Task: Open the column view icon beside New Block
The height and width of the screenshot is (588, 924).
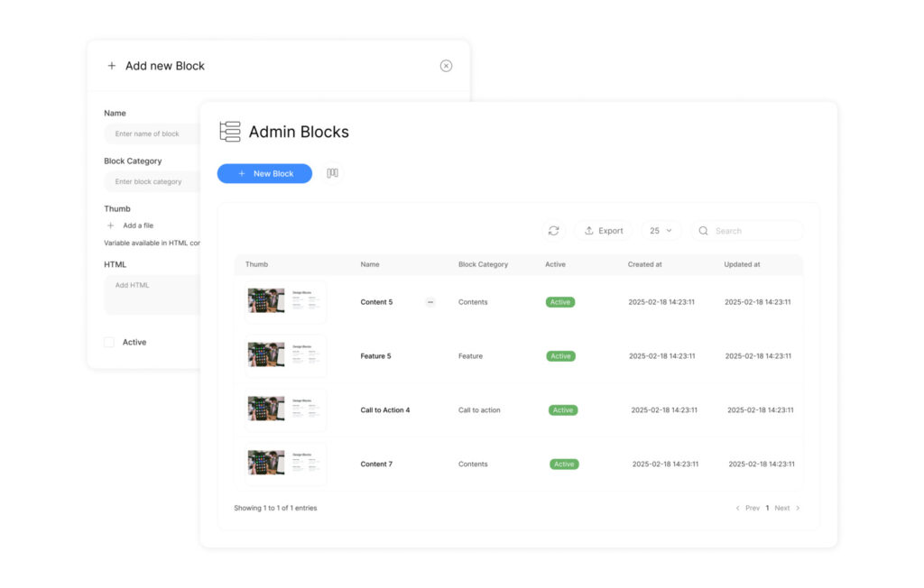Action: coord(332,173)
